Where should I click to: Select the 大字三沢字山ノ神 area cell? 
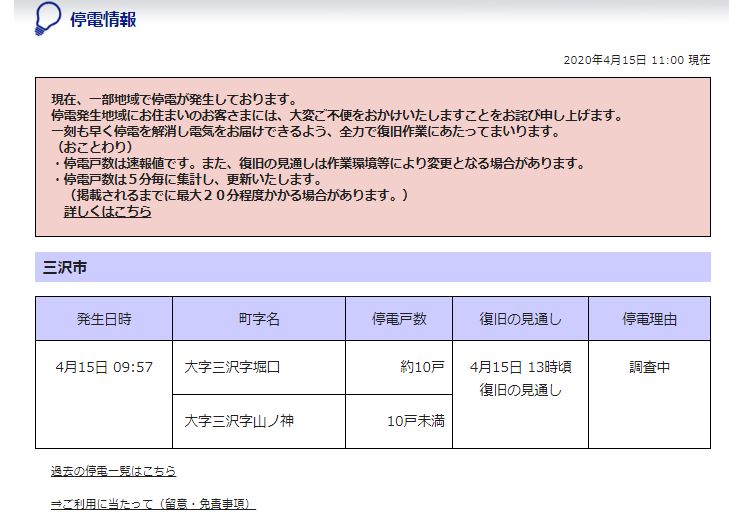tap(259, 421)
